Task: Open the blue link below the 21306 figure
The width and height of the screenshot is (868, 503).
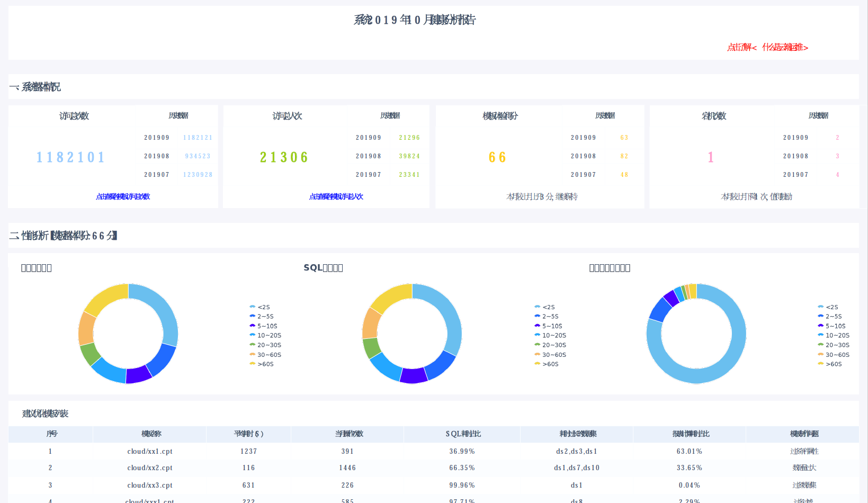Action: (x=336, y=196)
